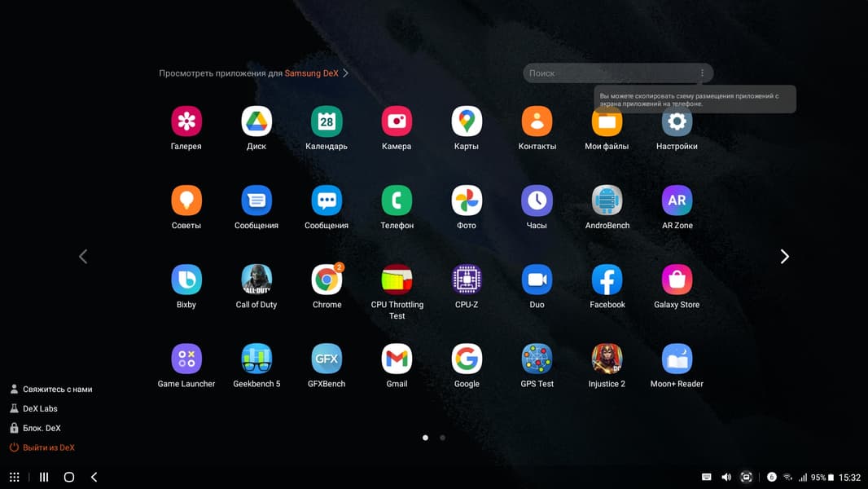This screenshot has width=868, height=489.
Task: Open the Календарь app
Action: pyautogui.click(x=327, y=121)
